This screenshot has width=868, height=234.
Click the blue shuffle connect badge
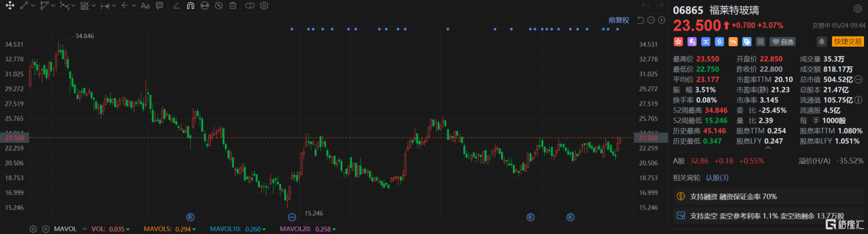(x=706, y=42)
